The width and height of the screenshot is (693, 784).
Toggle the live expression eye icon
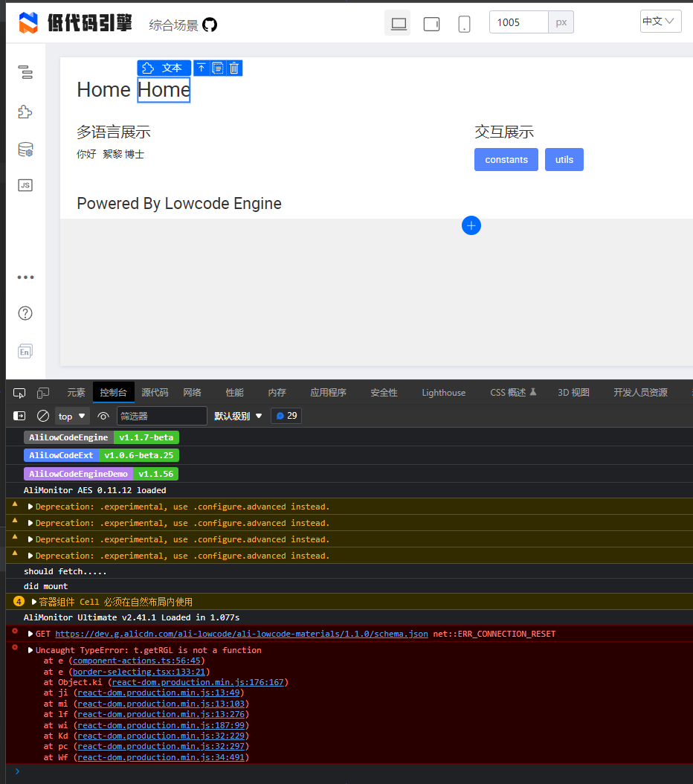[103, 416]
